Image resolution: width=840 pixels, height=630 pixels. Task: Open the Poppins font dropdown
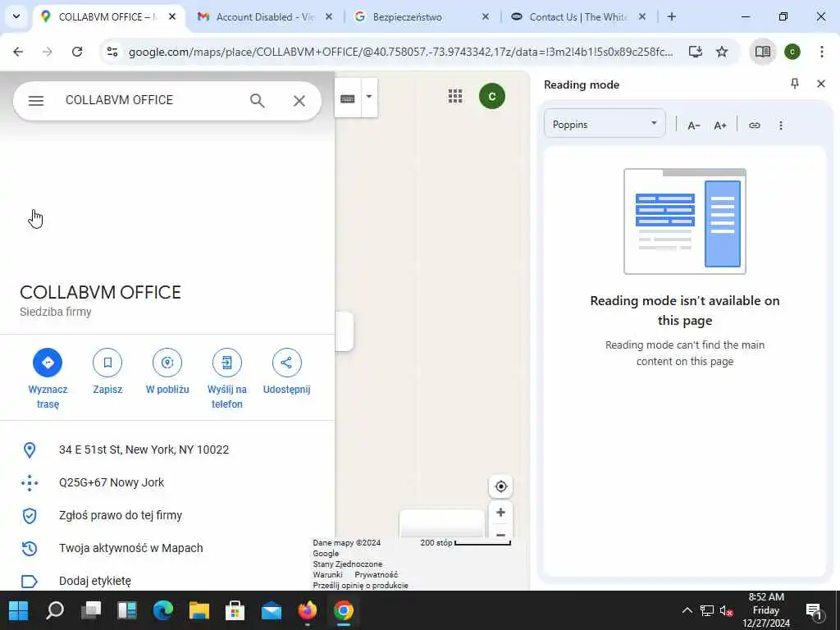coord(605,124)
